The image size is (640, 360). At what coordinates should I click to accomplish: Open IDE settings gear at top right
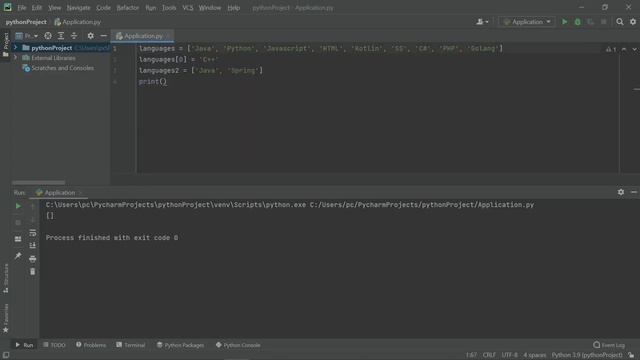[633, 22]
